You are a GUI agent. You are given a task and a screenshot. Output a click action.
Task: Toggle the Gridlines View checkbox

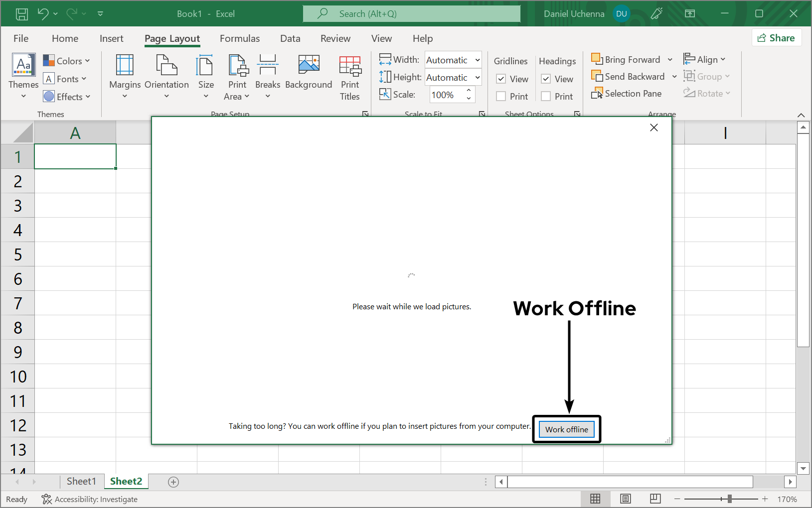click(x=501, y=79)
